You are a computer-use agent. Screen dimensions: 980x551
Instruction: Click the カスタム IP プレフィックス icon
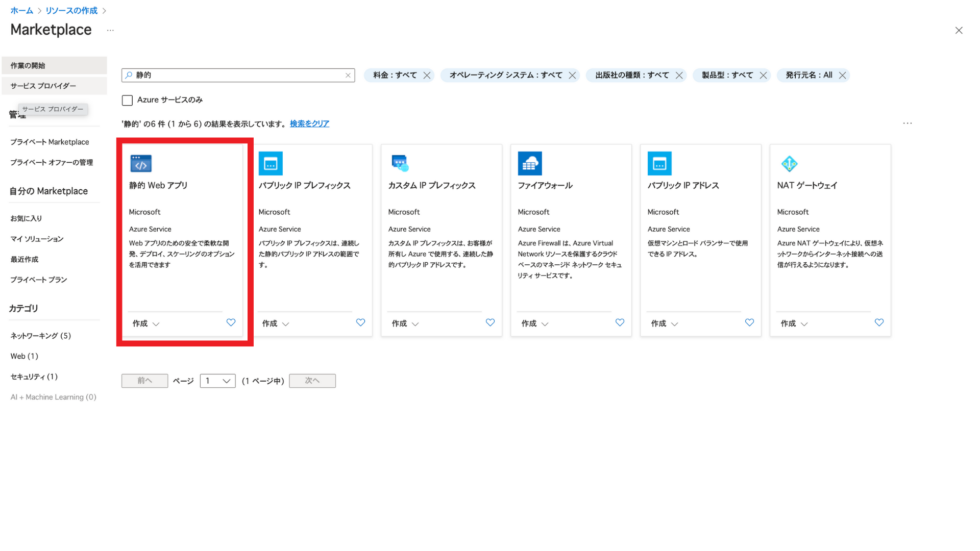400,164
